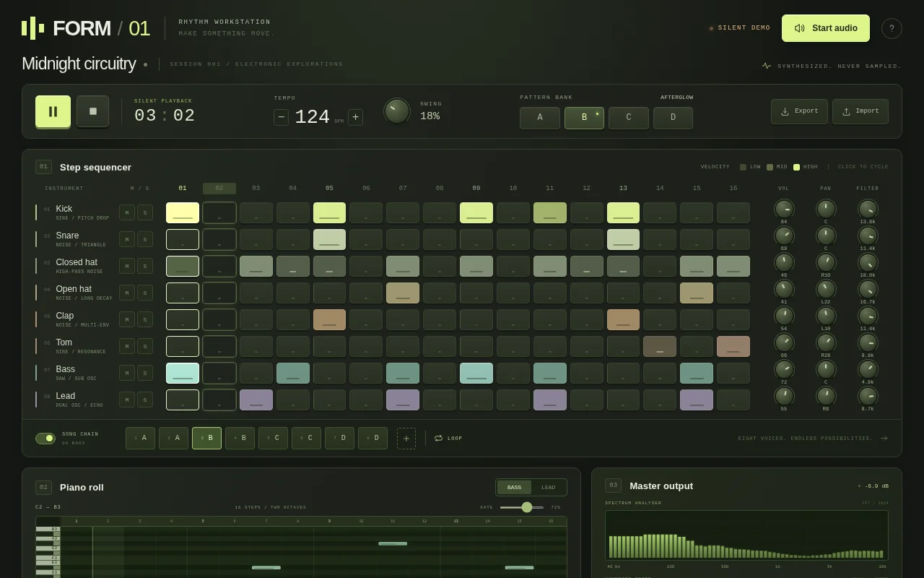Solo the Open hat track

tap(145, 293)
